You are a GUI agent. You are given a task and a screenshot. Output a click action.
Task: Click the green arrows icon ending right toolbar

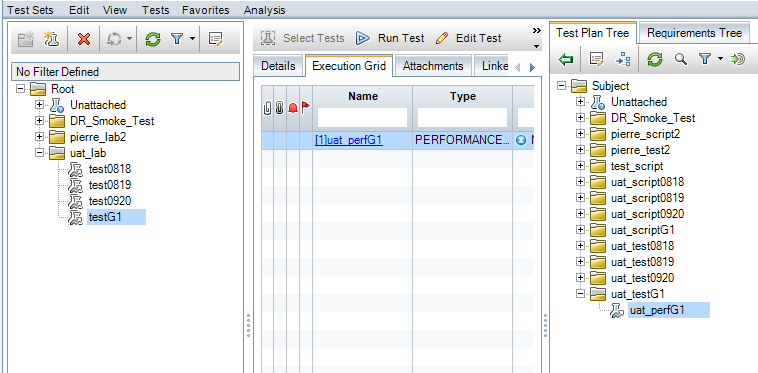coord(737,59)
